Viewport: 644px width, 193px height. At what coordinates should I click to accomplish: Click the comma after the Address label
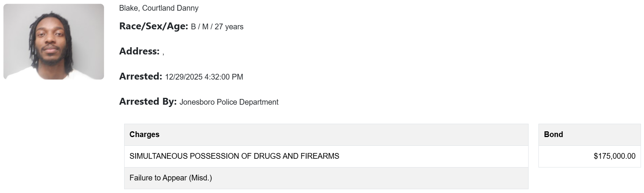click(163, 53)
